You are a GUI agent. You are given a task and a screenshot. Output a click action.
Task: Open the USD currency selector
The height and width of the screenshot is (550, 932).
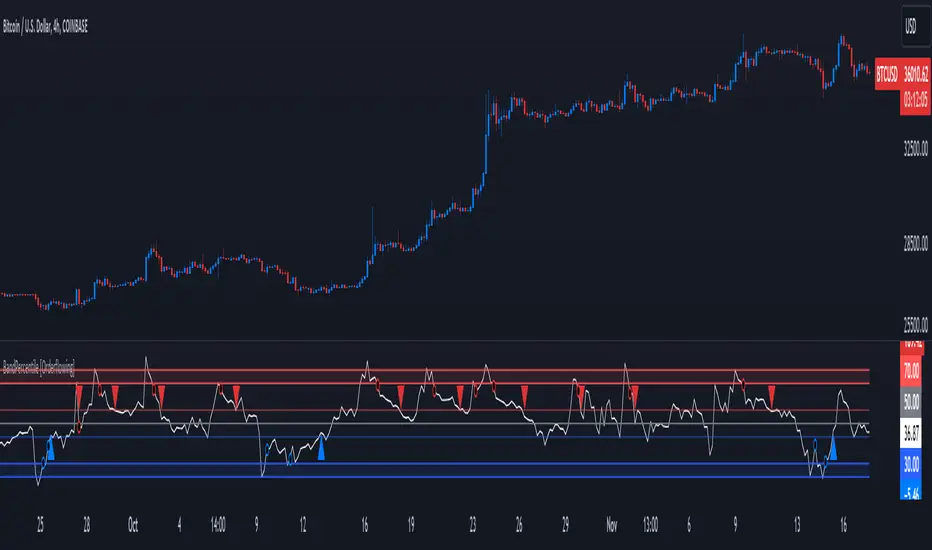tap(915, 26)
